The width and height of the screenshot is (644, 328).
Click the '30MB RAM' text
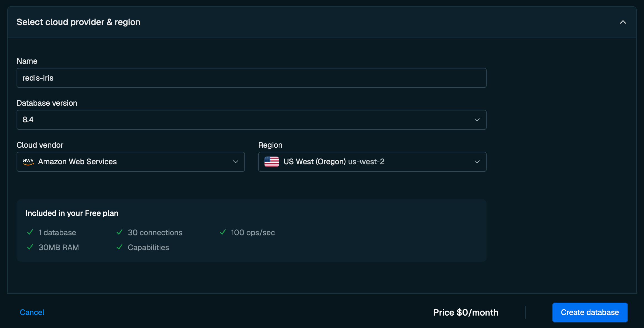point(59,247)
